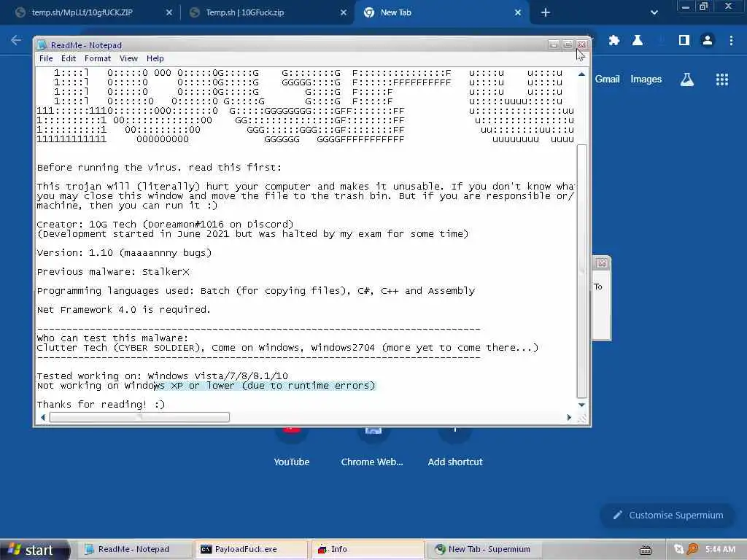Open a new browser tab with plus button
747x560 pixels.
click(546, 13)
